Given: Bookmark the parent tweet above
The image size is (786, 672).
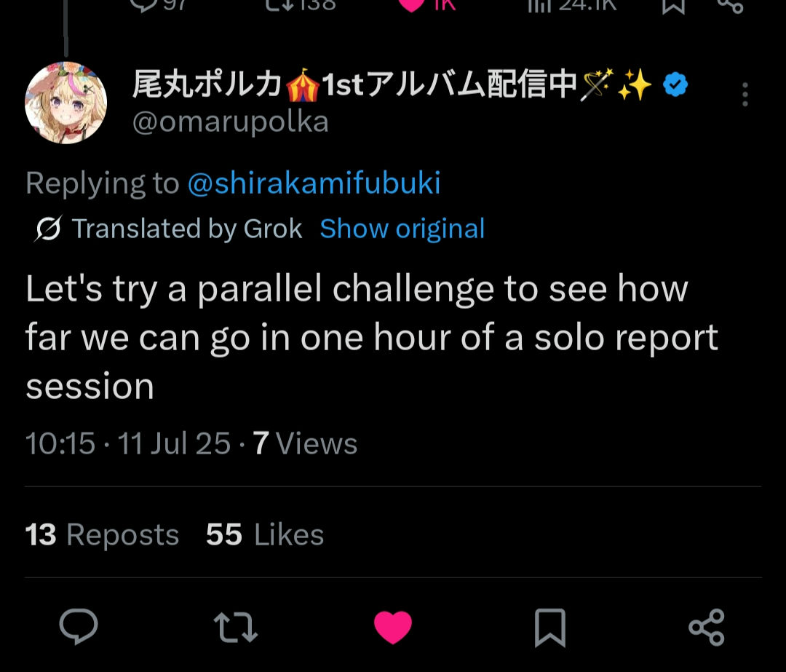Looking at the screenshot, I should pyautogui.click(x=673, y=4).
